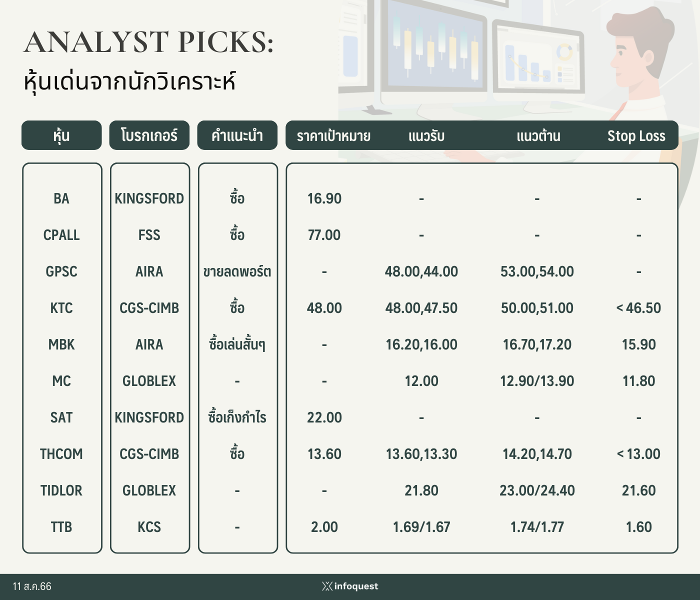
Task: Click the date 11 ส.ค.66
Action: click(x=32, y=586)
